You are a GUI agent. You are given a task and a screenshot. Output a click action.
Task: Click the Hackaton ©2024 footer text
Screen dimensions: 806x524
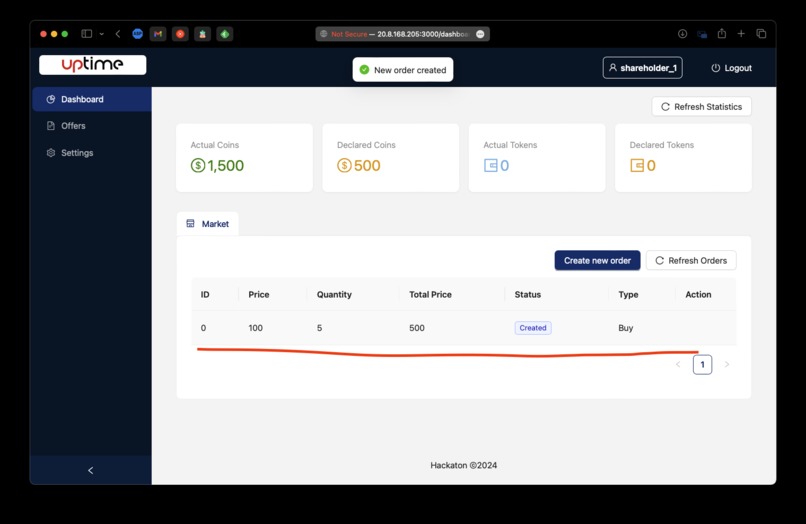click(464, 465)
